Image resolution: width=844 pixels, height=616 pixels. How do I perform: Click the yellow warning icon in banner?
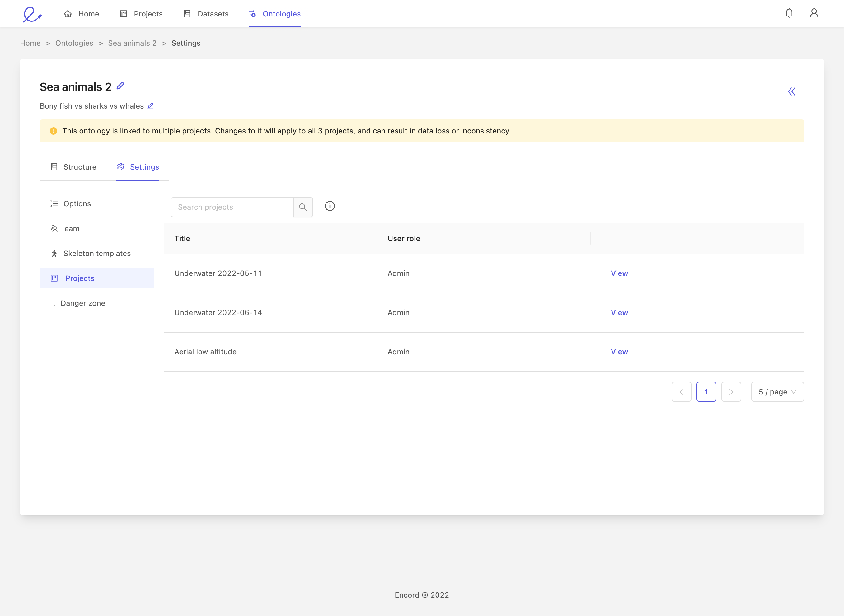click(x=53, y=131)
